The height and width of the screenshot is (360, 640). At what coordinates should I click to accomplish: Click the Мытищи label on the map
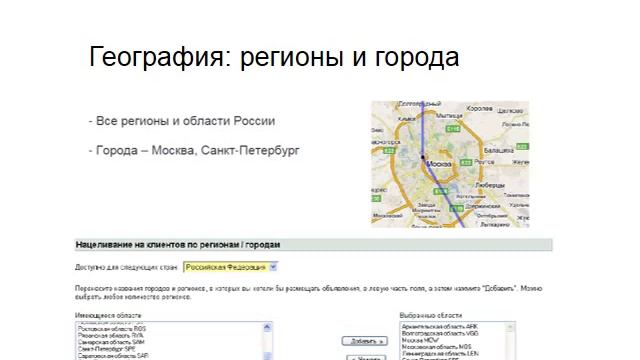click(449, 116)
